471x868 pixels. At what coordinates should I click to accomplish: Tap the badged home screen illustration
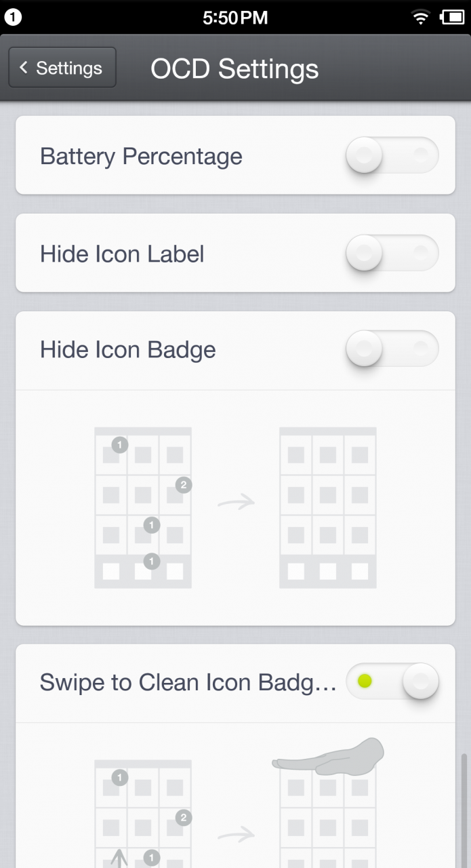[143, 507]
